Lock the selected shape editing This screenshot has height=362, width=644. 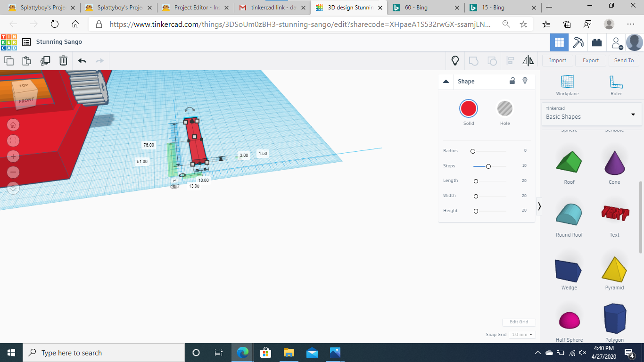tap(512, 81)
